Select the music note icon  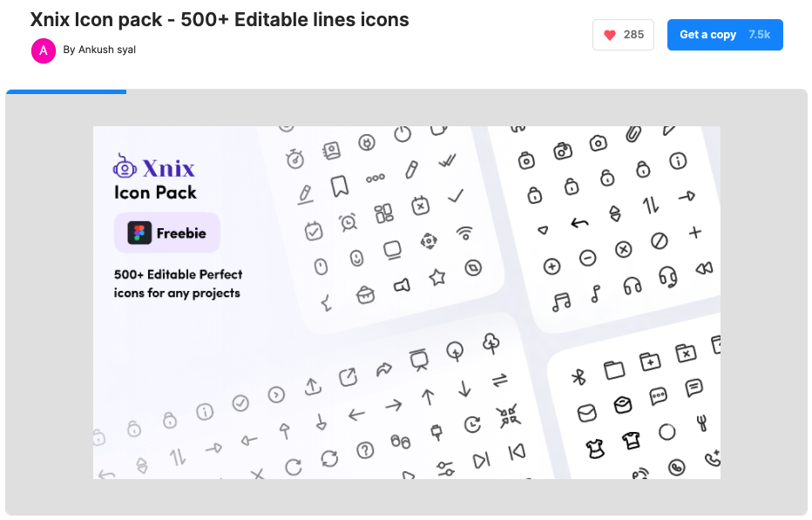pyautogui.click(x=561, y=301)
